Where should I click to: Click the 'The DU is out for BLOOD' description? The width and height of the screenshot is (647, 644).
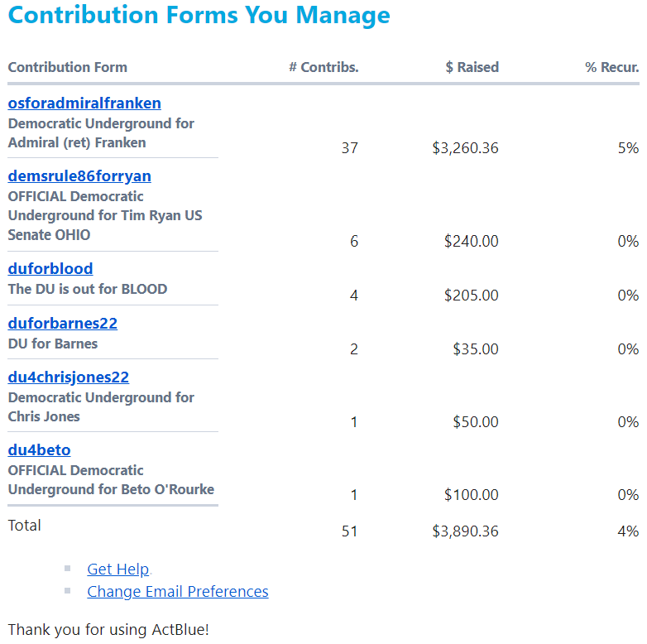(88, 289)
